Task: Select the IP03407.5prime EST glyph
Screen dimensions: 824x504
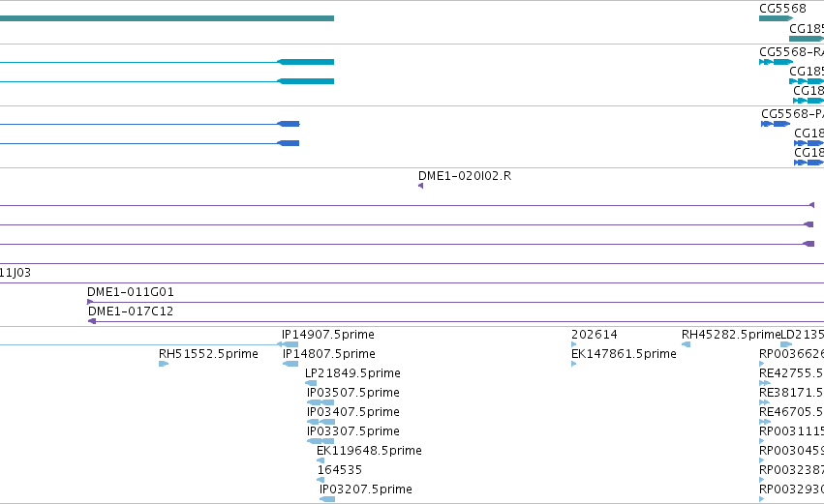Action: 320,422
